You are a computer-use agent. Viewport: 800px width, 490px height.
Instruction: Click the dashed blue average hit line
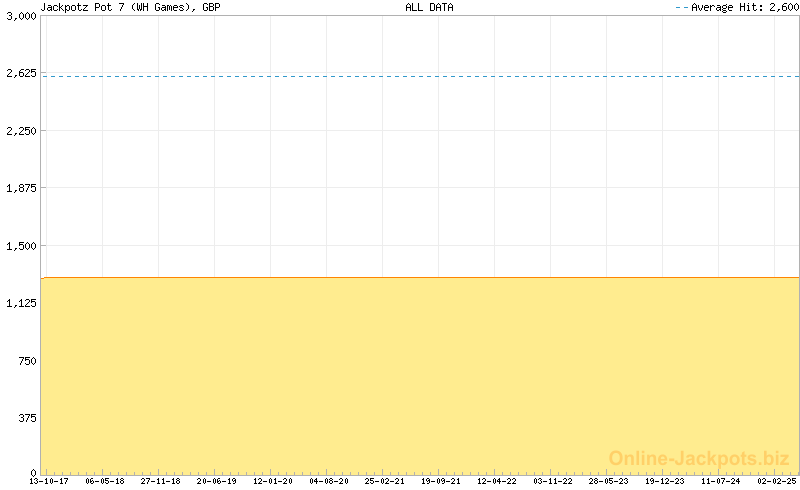tap(420, 76)
